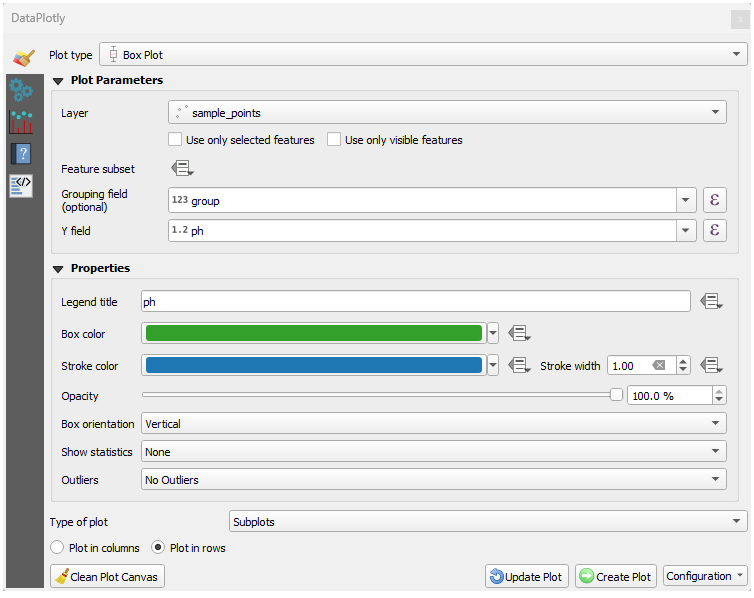Open expression editor for Grouping field

714,200
